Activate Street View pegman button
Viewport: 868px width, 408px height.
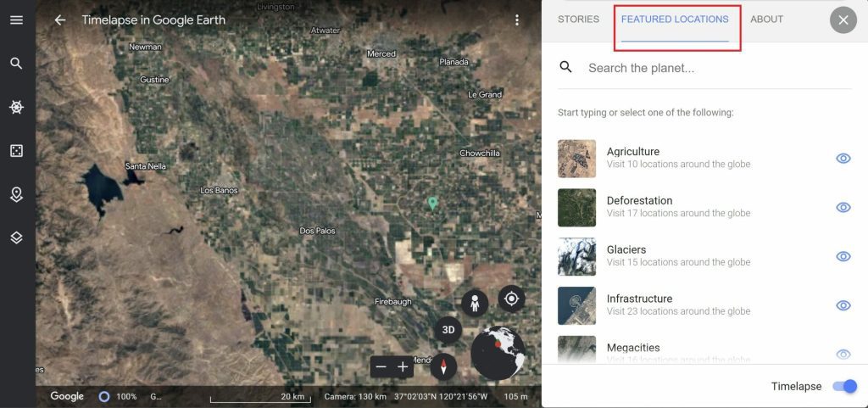475,304
